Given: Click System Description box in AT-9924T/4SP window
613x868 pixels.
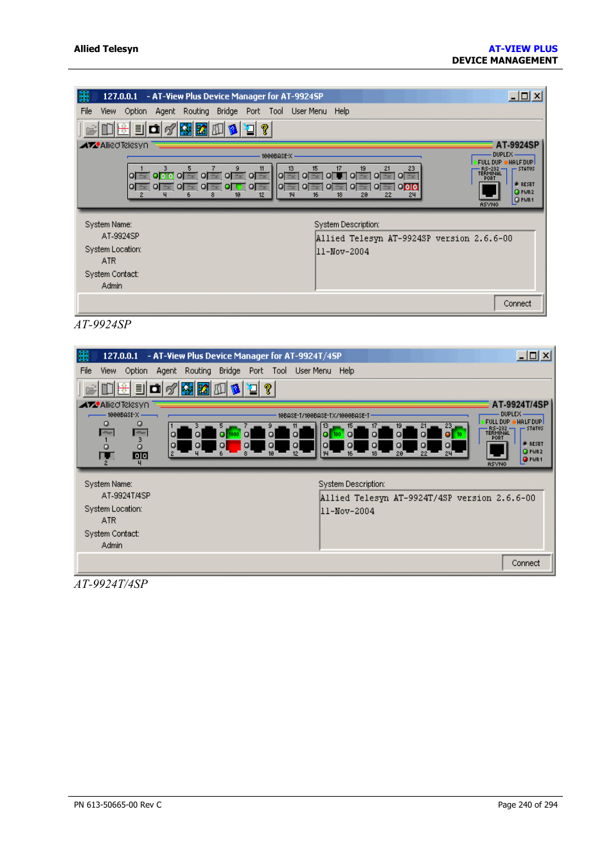Looking at the screenshot, I should pos(432,520).
